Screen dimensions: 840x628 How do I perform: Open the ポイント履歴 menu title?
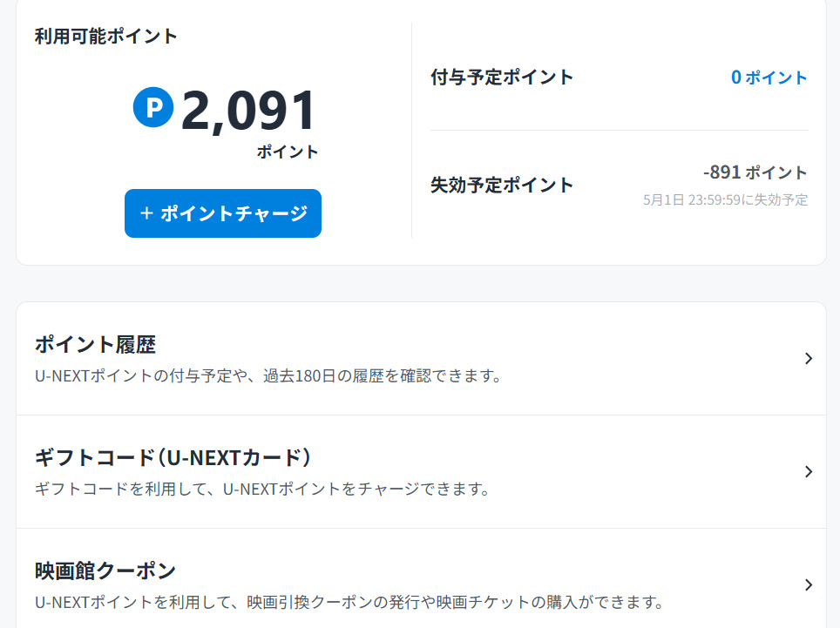pos(95,344)
